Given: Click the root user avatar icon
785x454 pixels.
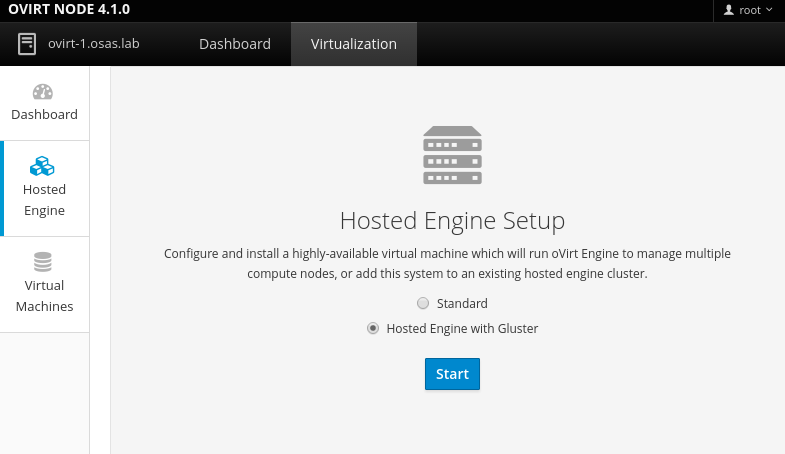Looking at the screenshot, I should click(728, 10).
